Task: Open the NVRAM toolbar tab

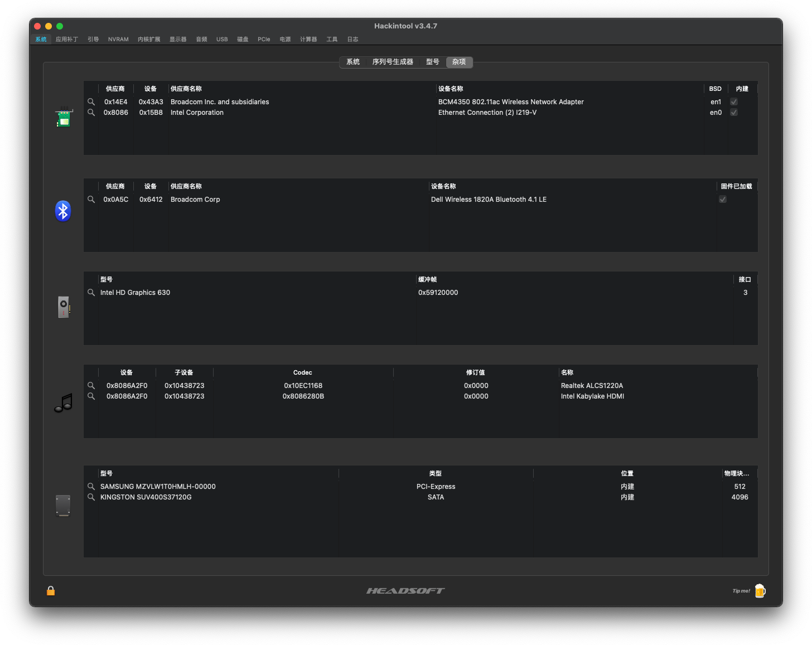Action: (x=118, y=40)
